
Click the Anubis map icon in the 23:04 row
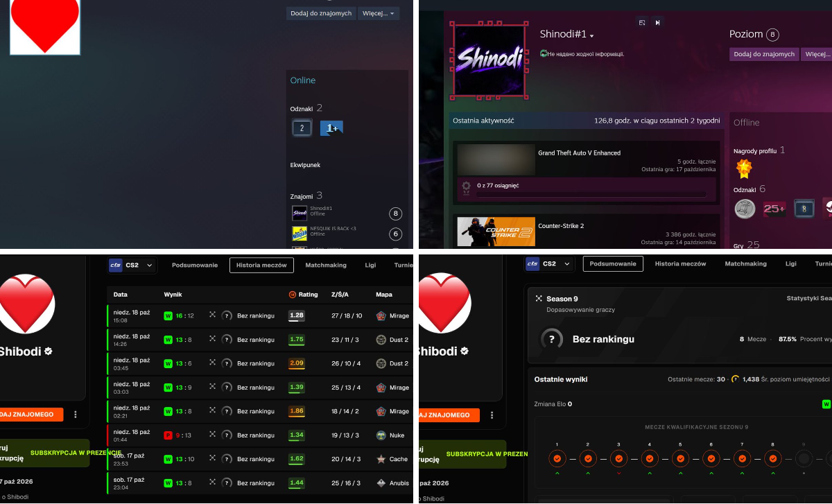pos(381,483)
